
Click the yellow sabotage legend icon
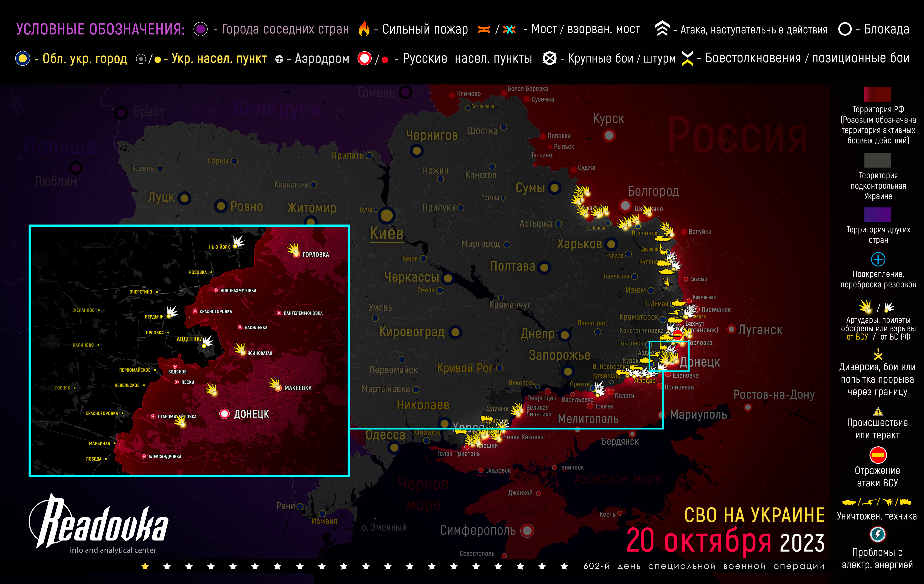coord(878,354)
